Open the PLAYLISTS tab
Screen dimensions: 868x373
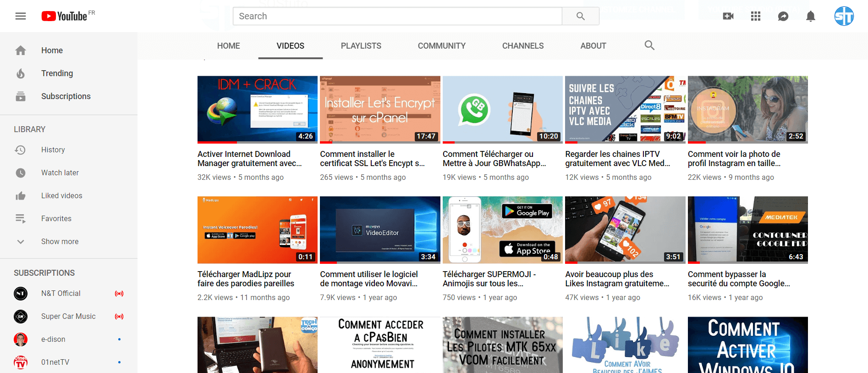pyautogui.click(x=361, y=46)
